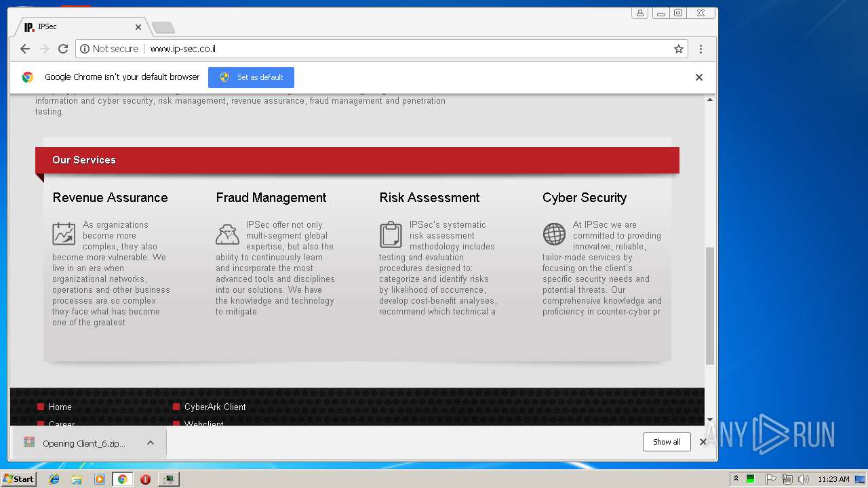Viewport: 868px width, 488px height.
Task: Open the Chrome three-dot menu
Action: [701, 49]
